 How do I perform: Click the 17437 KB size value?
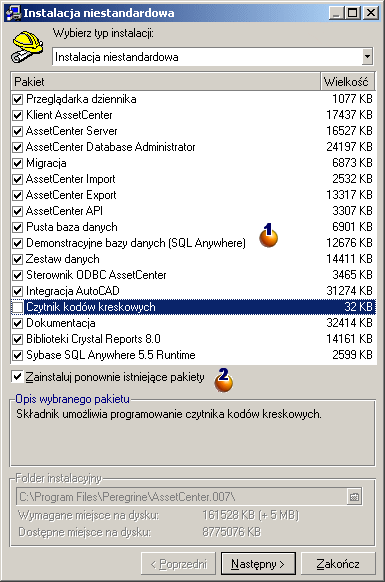tap(349, 115)
